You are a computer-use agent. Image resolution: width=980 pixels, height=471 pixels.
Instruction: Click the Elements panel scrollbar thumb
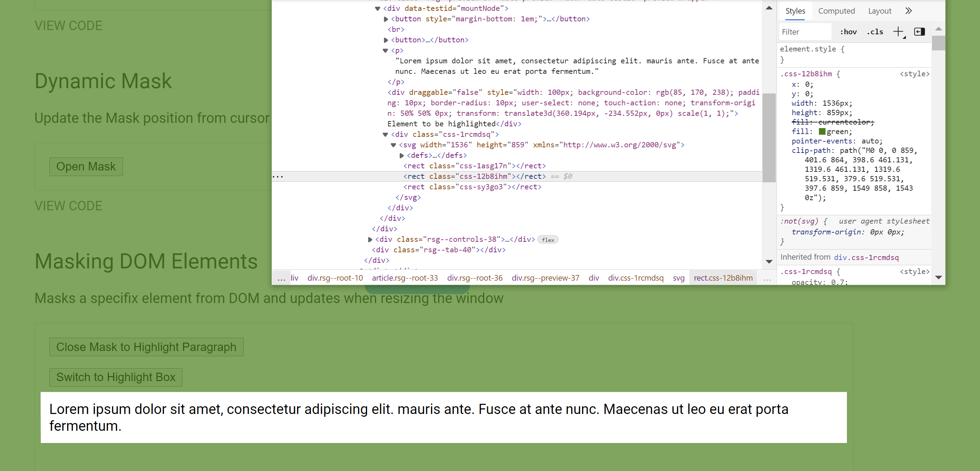pyautogui.click(x=769, y=138)
